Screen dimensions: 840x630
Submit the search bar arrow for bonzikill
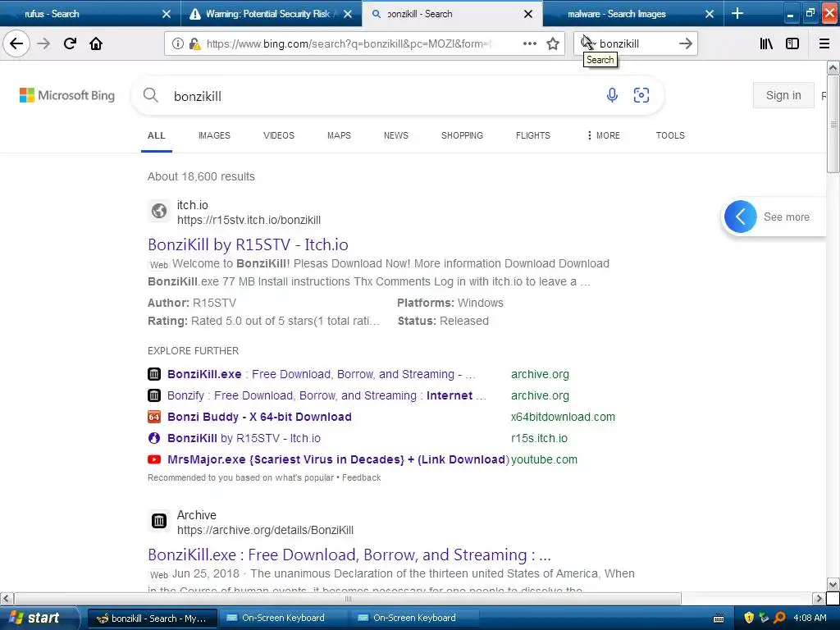point(686,43)
